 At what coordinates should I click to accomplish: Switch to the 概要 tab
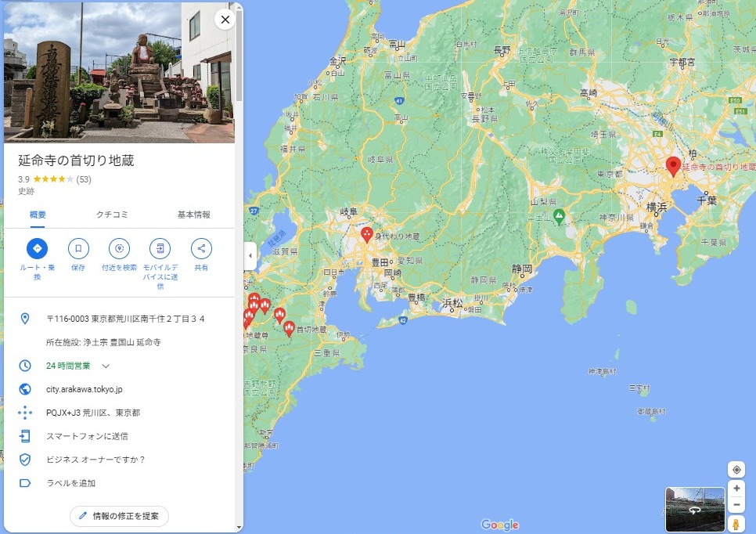click(38, 215)
